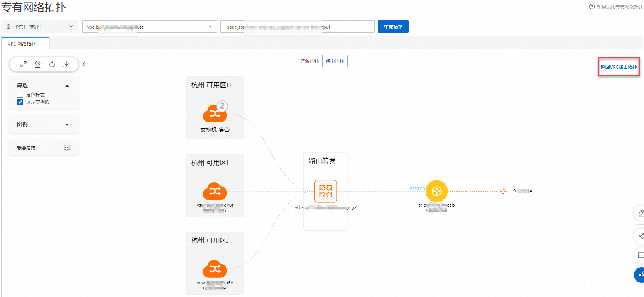The height and width of the screenshot is (297, 644).
Task: Click the 杭州 可用区I zone title
Action: [x=210, y=163]
